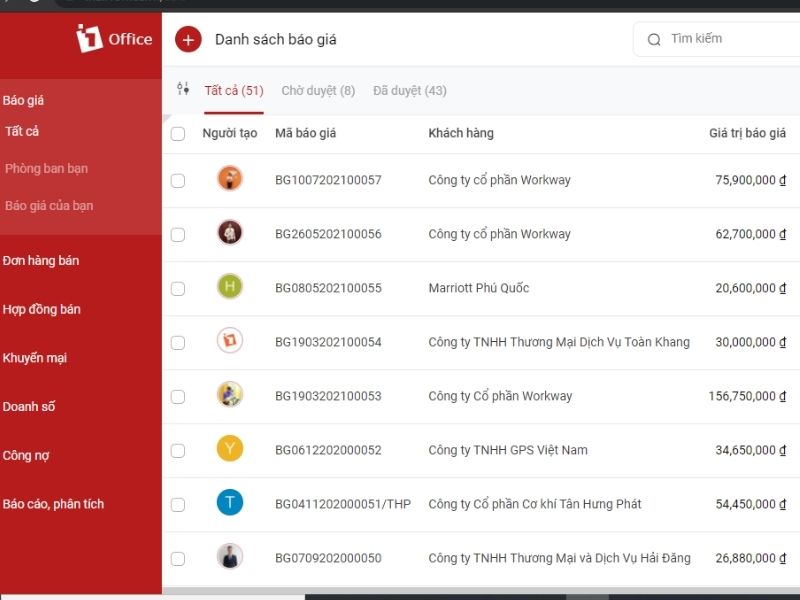Click the avatar for BG1903202100053

pos(230,394)
